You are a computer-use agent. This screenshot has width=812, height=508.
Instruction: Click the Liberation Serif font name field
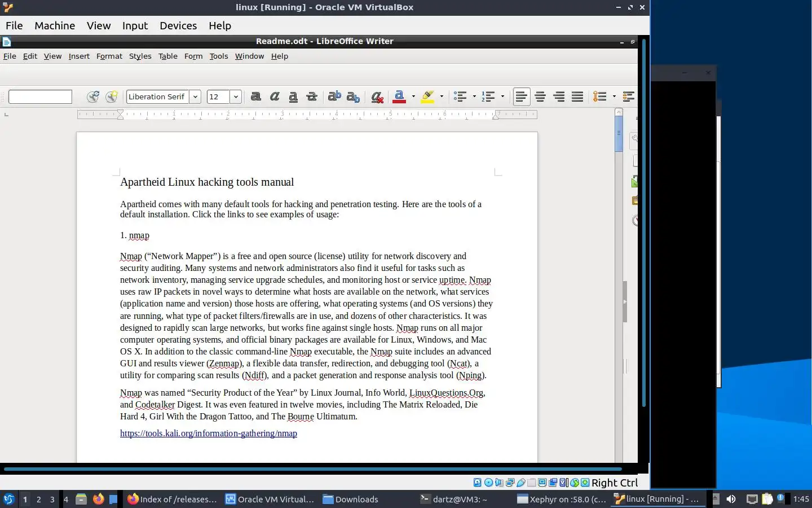click(158, 97)
